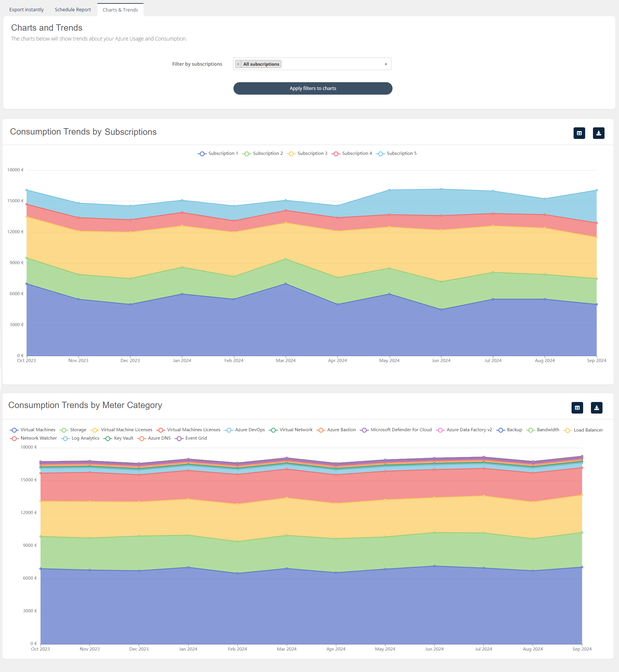The width and height of the screenshot is (619, 672).
Task: Download the Meter Category chart
Action: pos(596,407)
